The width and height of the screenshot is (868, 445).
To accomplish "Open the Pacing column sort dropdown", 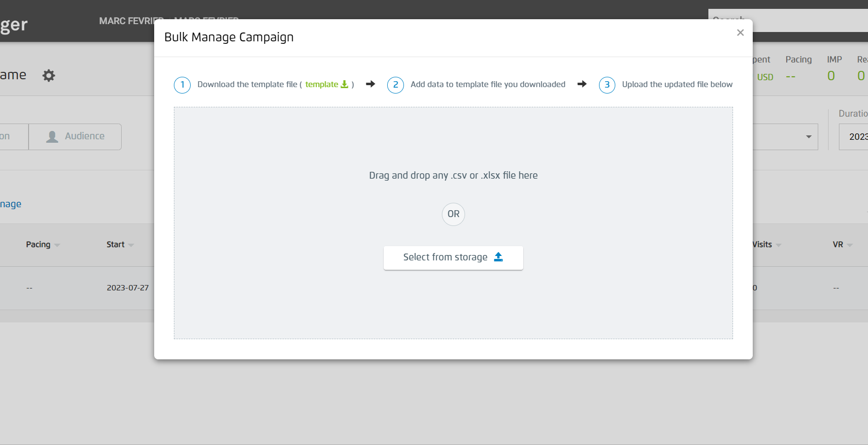I will point(57,245).
